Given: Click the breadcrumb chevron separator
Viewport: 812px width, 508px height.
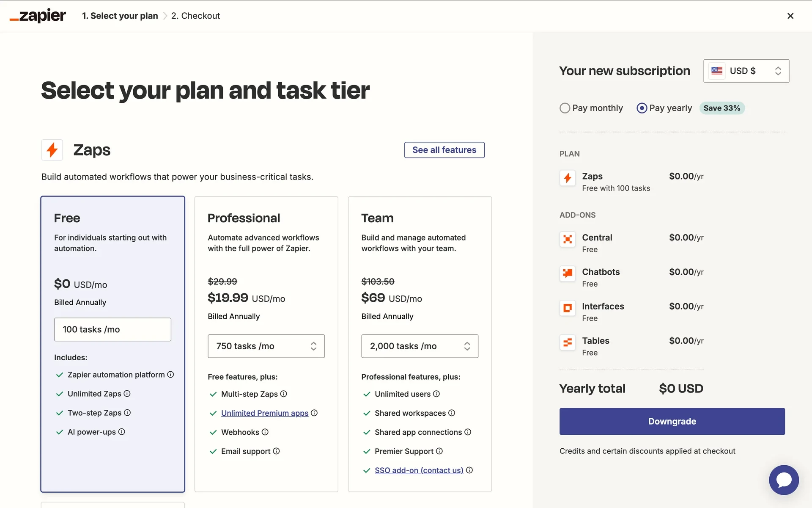Looking at the screenshot, I should click(165, 16).
